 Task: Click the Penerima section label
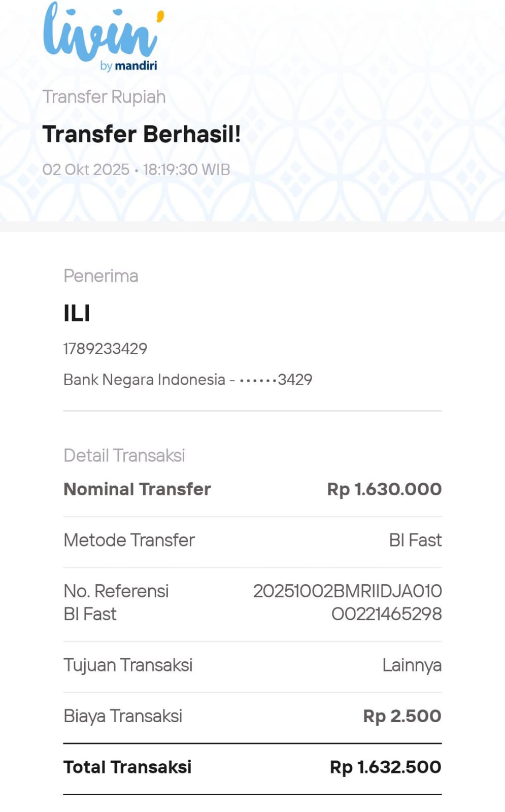point(100,276)
